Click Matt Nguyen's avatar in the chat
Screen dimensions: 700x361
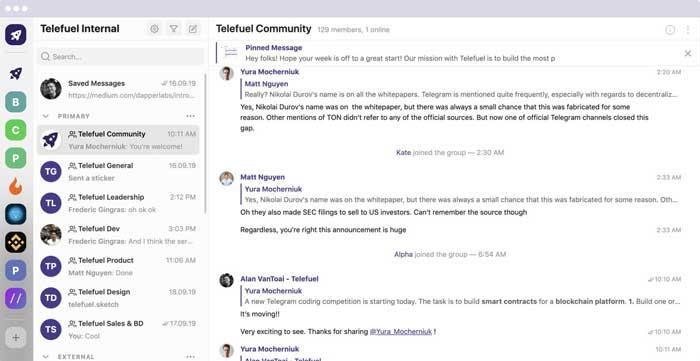click(x=226, y=178)
